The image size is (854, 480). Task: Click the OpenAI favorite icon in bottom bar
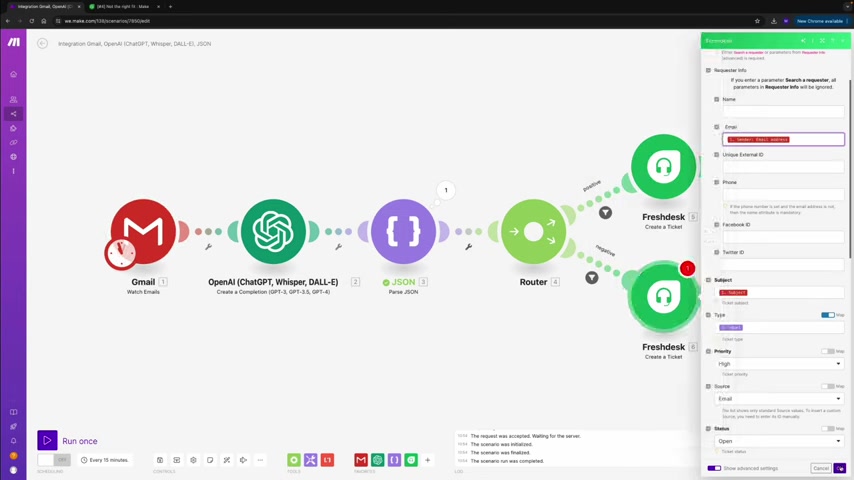point(377,460)
